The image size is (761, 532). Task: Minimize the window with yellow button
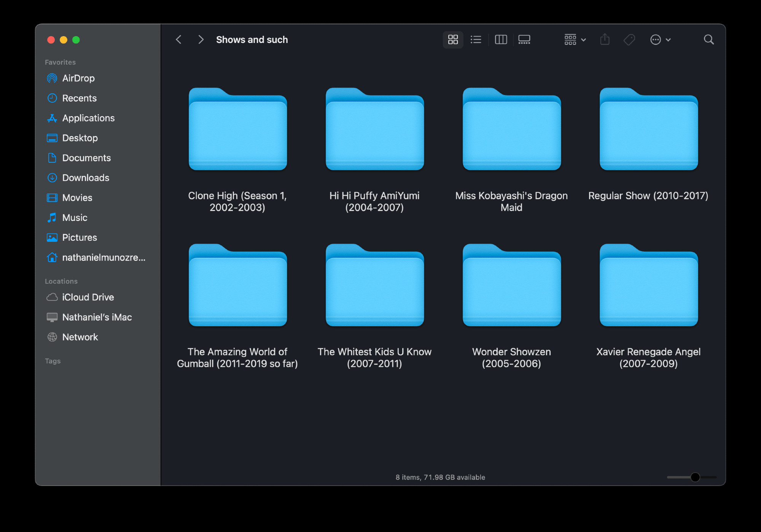64,40
